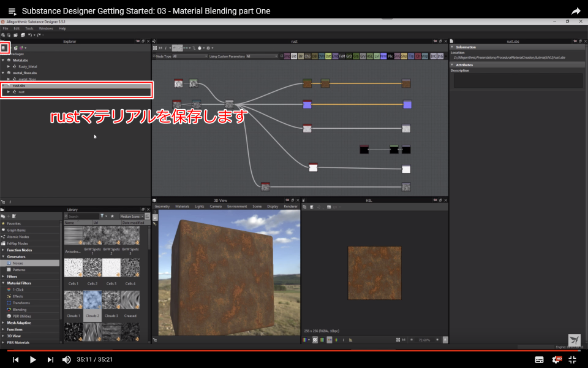588x368 pixels.
Task: Go to previous video
Action: (15, 360)
